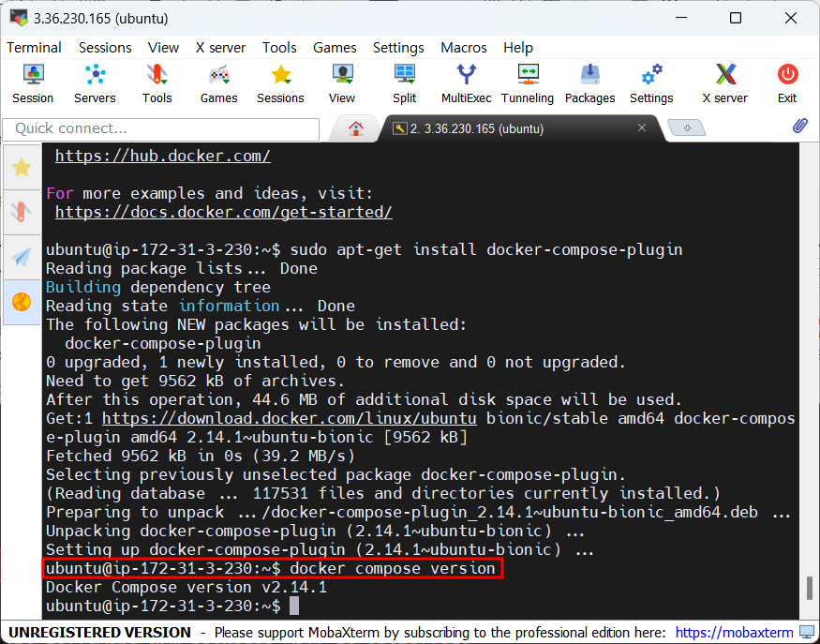820x644 pixels.
Task: Click 'Unpacking docker-compose-plugin' line
Action: 315,531
